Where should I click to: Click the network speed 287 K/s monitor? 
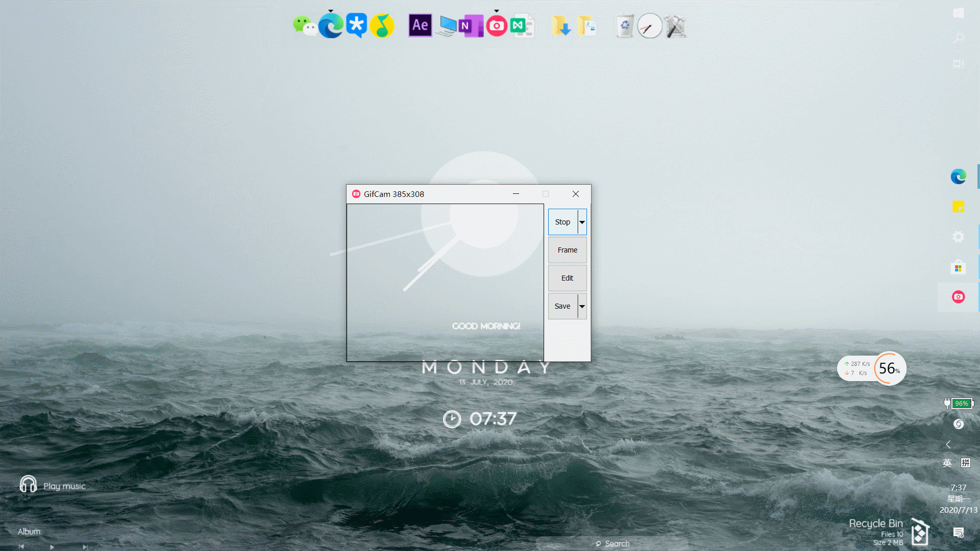(856, 368)
